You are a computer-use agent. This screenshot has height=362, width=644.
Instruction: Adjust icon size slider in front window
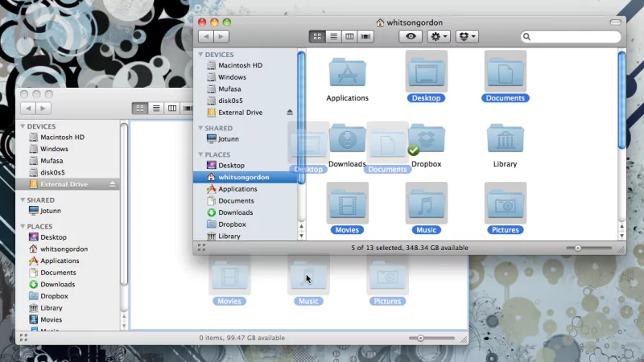(578, 248)
